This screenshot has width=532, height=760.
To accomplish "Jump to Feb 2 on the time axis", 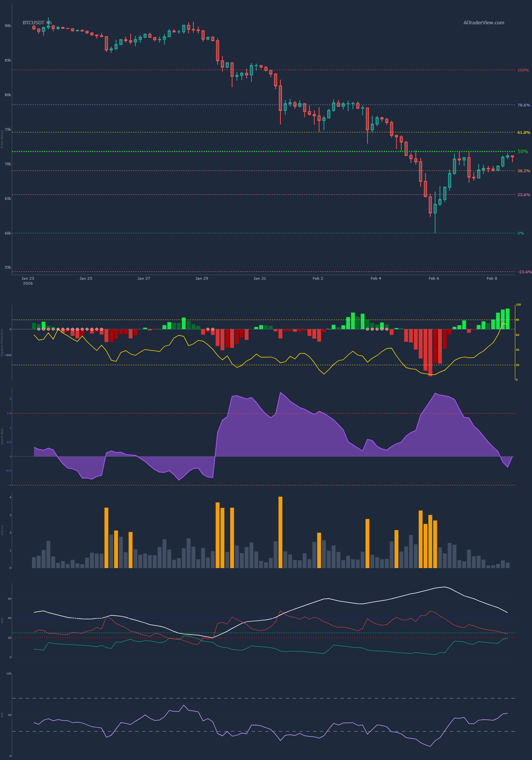I will pyautogui.click(x=318, y=279).
